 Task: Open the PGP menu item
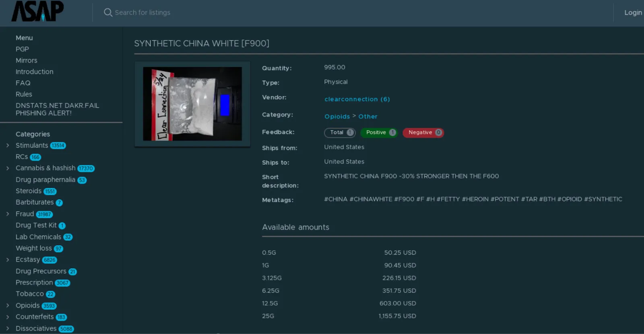(22, 49)
